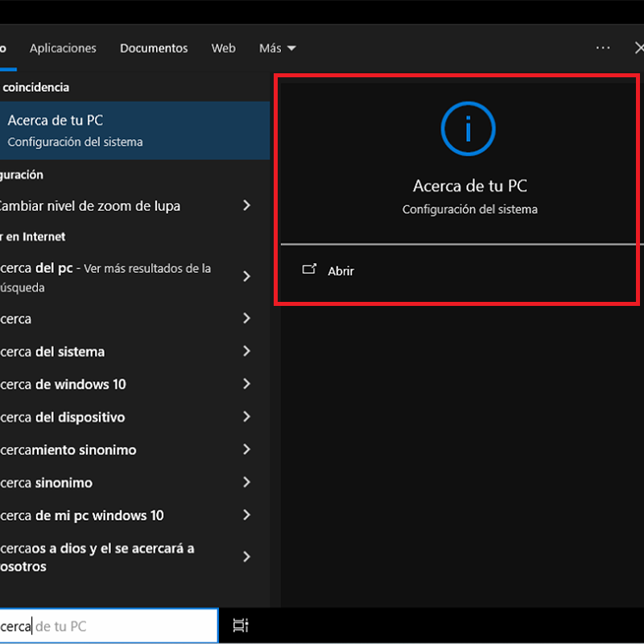Expand the 'cerca del dispositivo' arrow

pos(246,417)
